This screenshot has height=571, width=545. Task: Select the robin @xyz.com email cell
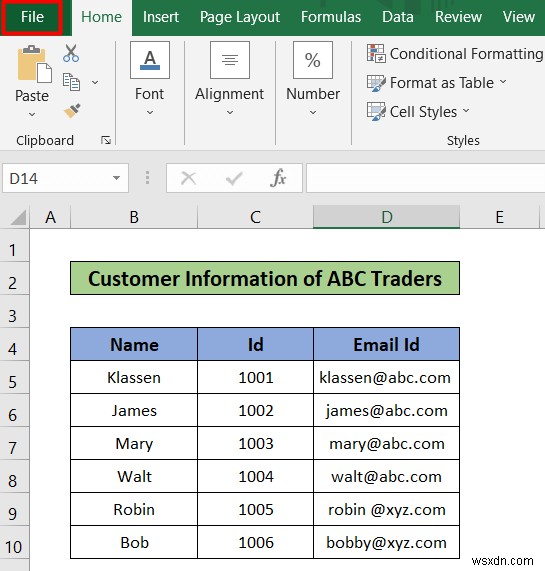click(x=387, y=509)
